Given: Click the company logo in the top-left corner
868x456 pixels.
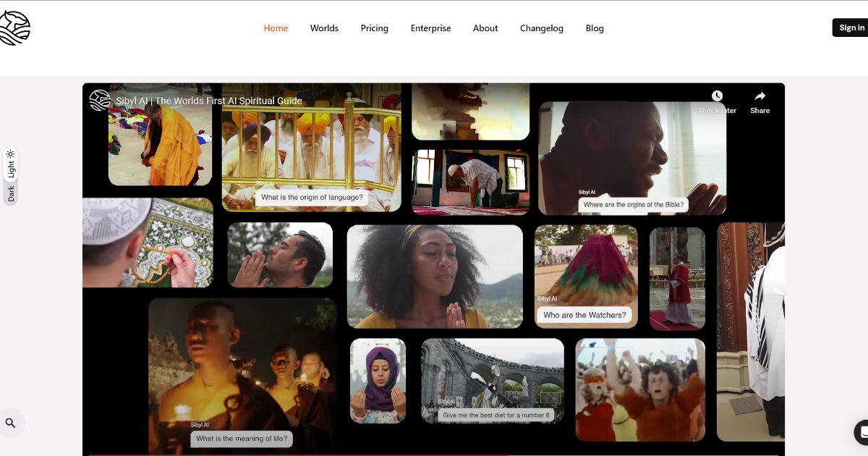Looking at the screenshot, I should pyautogui.click(x=16, y=27).
